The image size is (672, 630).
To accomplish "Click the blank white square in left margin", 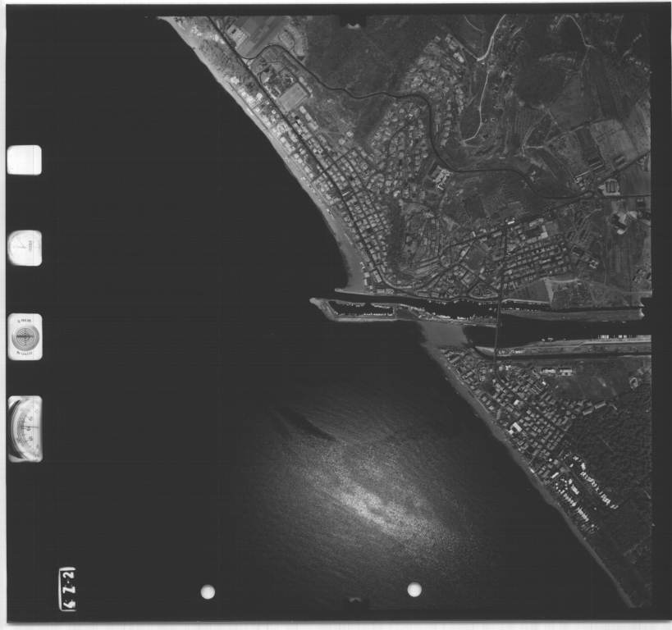I will pos(24,160).
